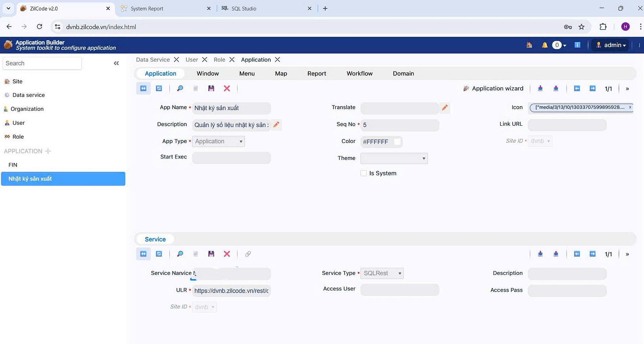Open the Data Service page tab
The height and width of the screenshot is (344, 644).
pos(153,60)
